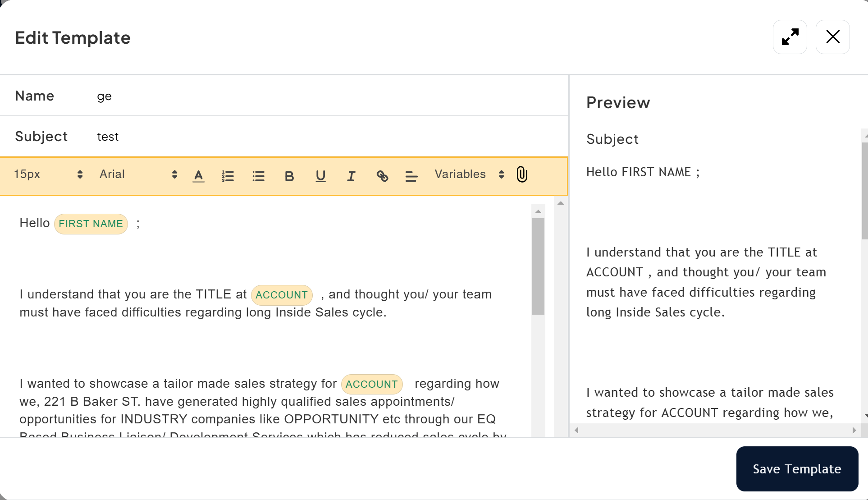The width and height of the screenshot is (868, 500).
Task: Open the Variables dropdown
Action: pyautogui.click(x=469, y=174)
